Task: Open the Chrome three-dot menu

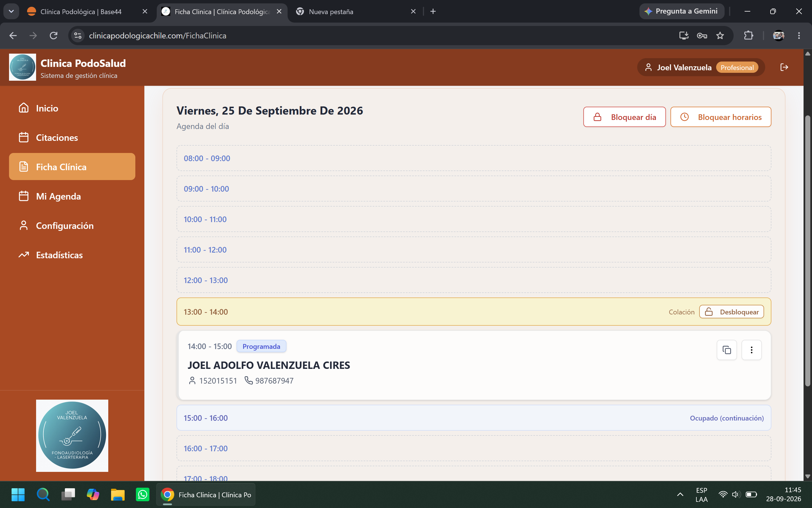Action: click(x=799, y=36)
